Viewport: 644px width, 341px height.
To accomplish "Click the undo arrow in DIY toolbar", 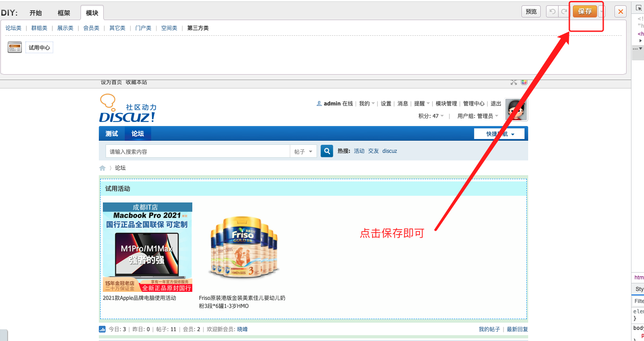I will [x=552, y=12].
